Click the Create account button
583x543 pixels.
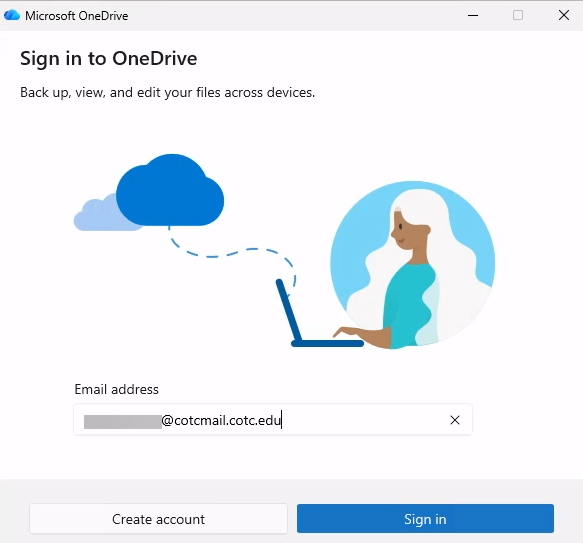[x=158, y=518]
